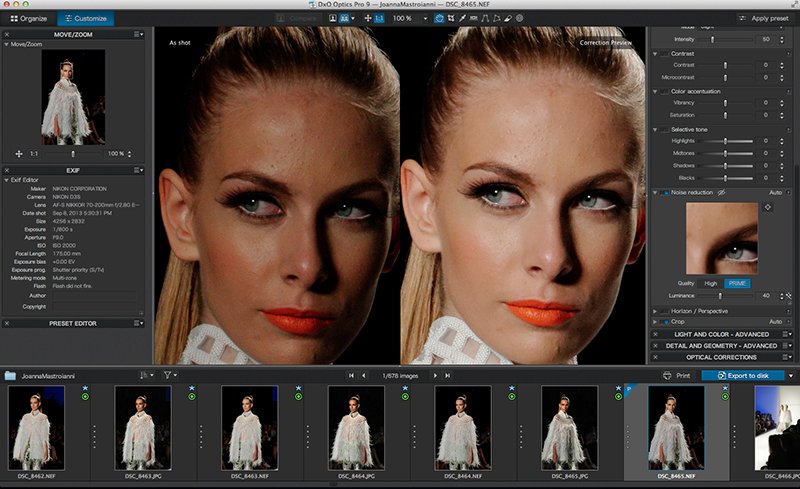Click the fit-on-screen arrows icon in toolbar
The height and width of the screenshot is (489, 800).
[367, 18]
